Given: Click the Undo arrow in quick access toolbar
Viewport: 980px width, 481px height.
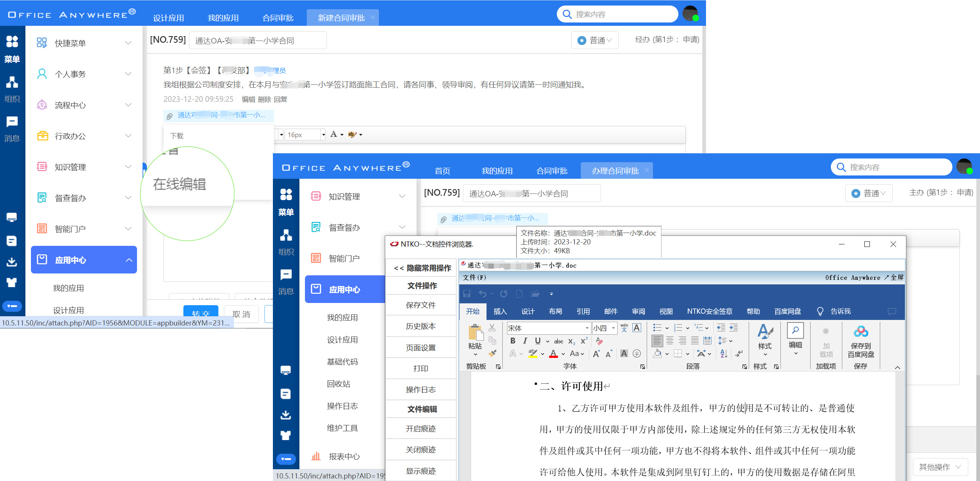Looking at the screenshot, I should 482,294.
